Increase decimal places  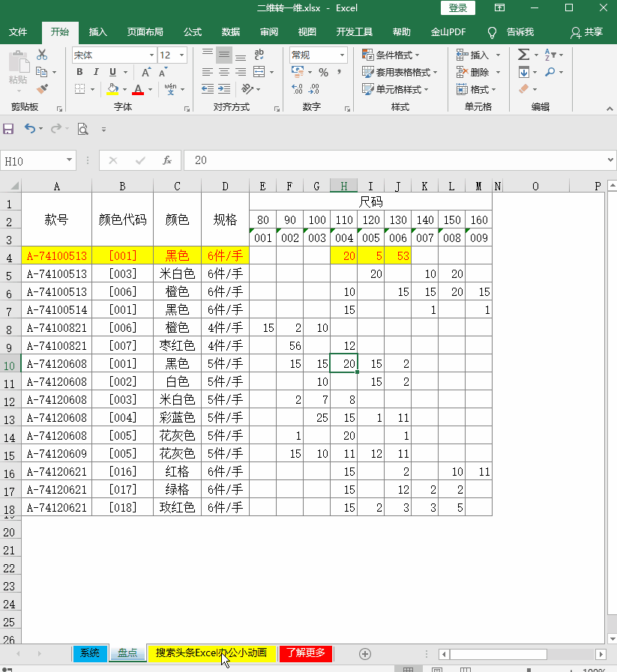click(297, 89)
